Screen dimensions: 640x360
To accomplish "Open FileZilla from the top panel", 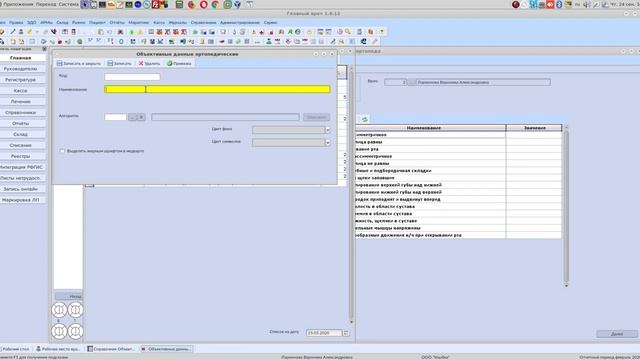I will pyautogui.click(x=156, y=4).
